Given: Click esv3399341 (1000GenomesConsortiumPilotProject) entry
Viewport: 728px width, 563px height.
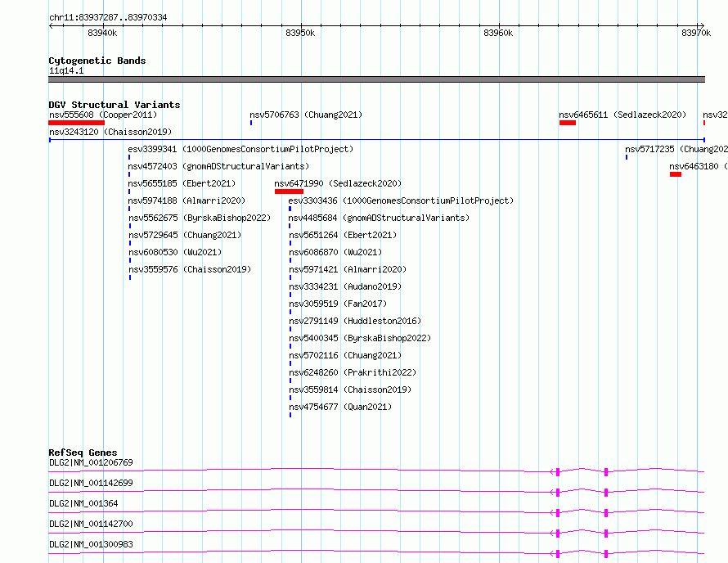Looking at the screenshot, I should [240, 149].
